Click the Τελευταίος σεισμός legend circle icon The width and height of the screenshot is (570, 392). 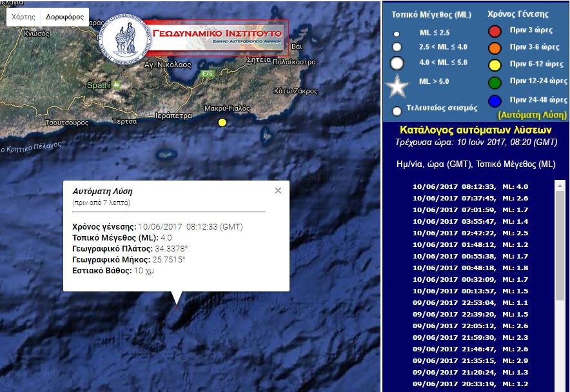tap(397, 110)
